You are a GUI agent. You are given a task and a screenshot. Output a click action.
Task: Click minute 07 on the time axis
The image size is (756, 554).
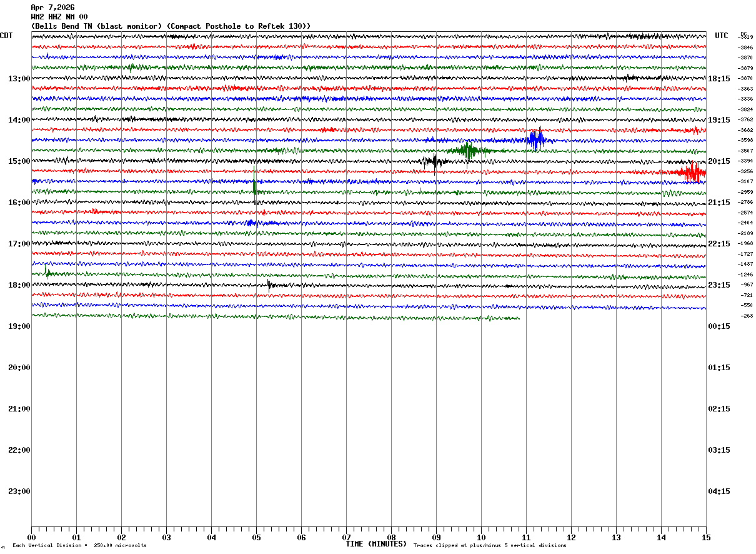click(x=346, y=538)
